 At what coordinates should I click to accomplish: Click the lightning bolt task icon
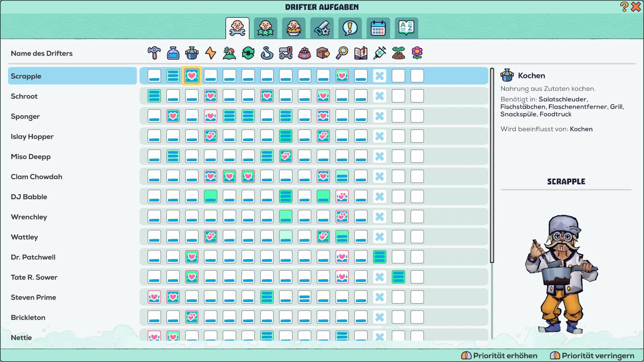click(211, 53)
